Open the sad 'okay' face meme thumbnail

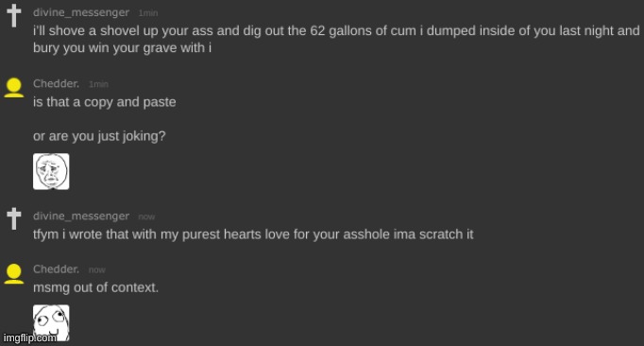[51, 171]
